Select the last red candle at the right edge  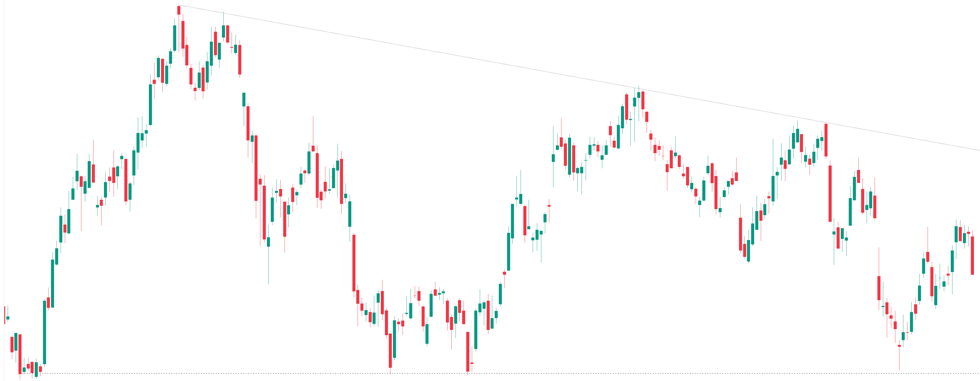(972, 255)
